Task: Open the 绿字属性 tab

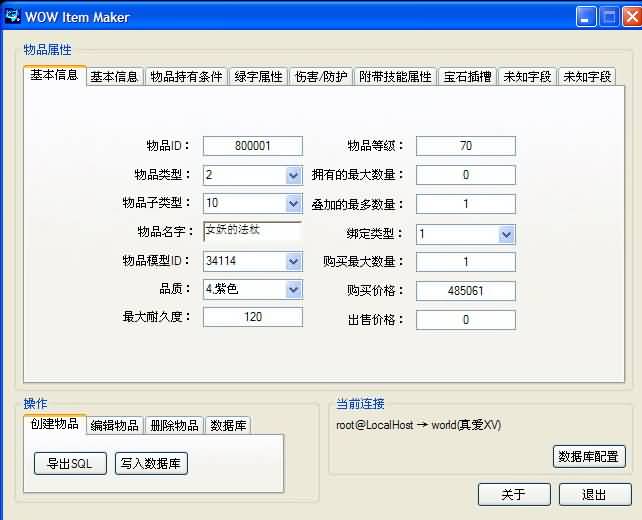Action: [x=258, y=77]
